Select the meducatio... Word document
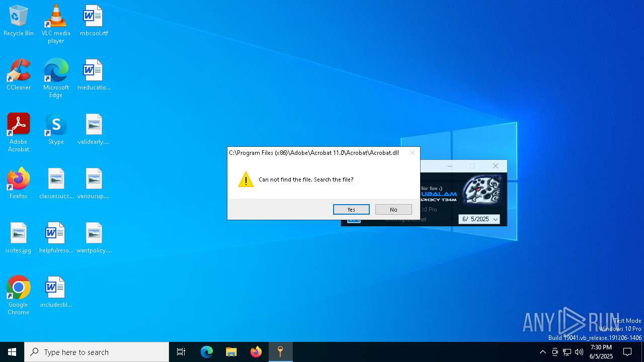 click(94, 75)
